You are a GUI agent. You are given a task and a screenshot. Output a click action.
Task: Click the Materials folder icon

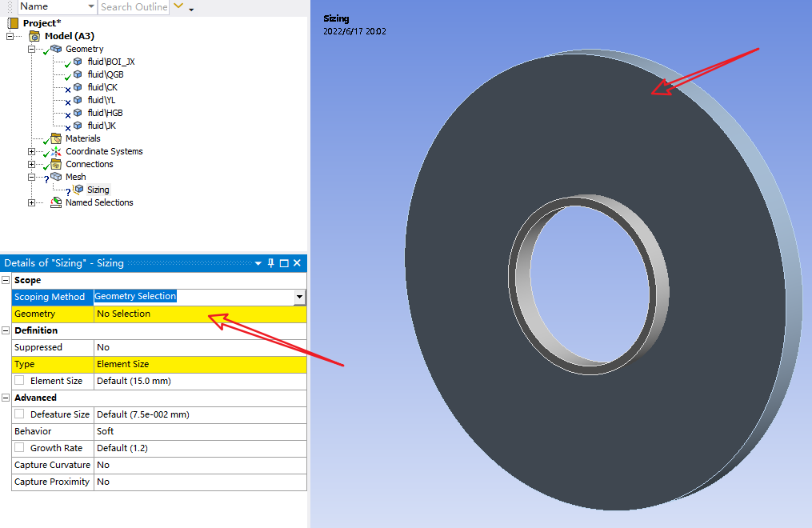pos(56,138)
